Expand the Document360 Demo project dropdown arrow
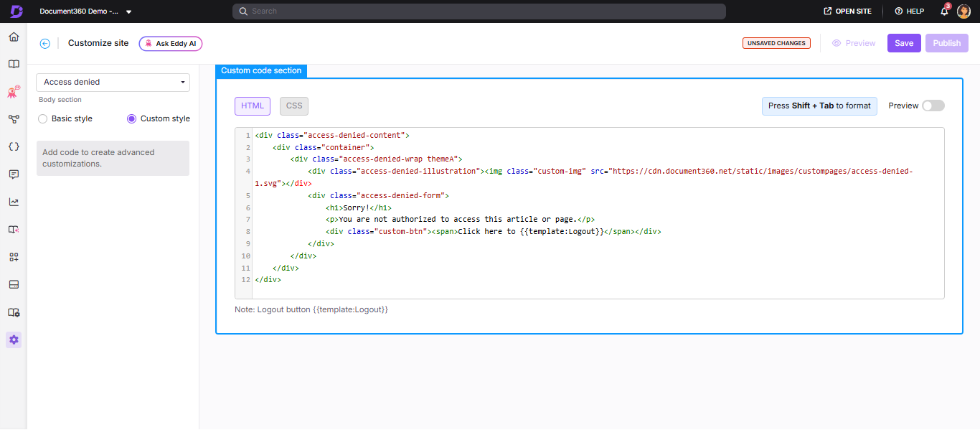Screen dimensions: 980x430 point(128,12)
